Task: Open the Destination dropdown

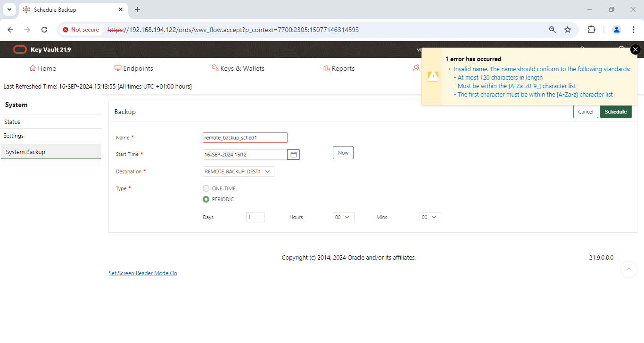Action: (x=239, y=171)
